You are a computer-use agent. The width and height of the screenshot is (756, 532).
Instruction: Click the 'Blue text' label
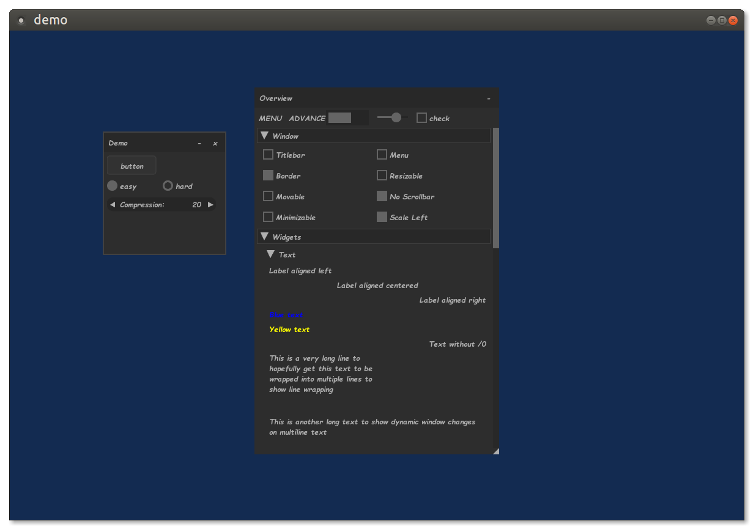point(286,315)
